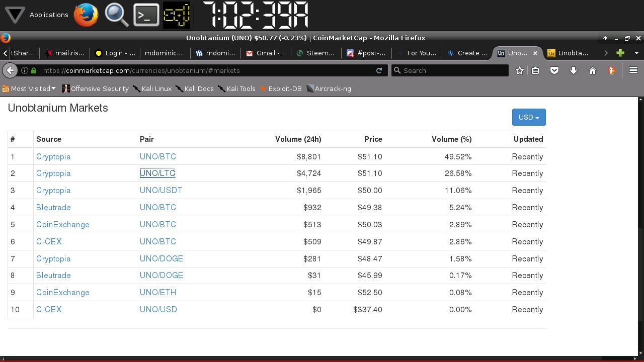Go back with the back arrow
The width and height of the screenshot is (644, 362).
coord(10,70)
